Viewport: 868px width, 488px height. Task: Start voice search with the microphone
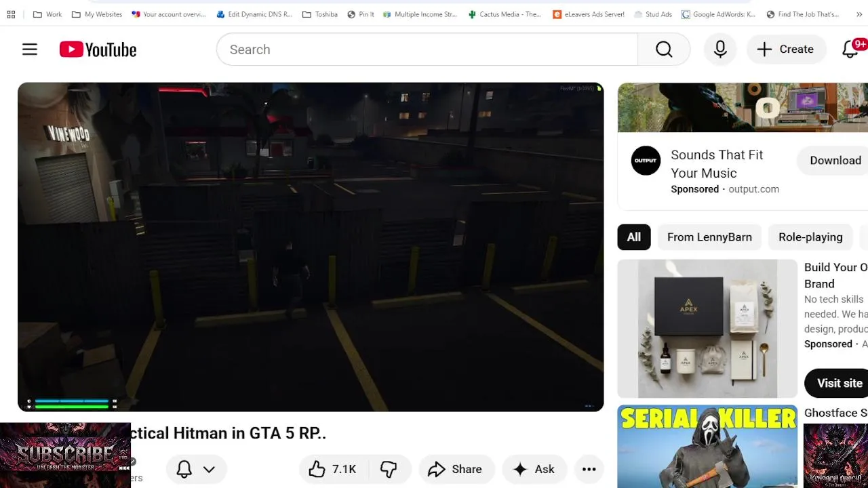[720, 49]
